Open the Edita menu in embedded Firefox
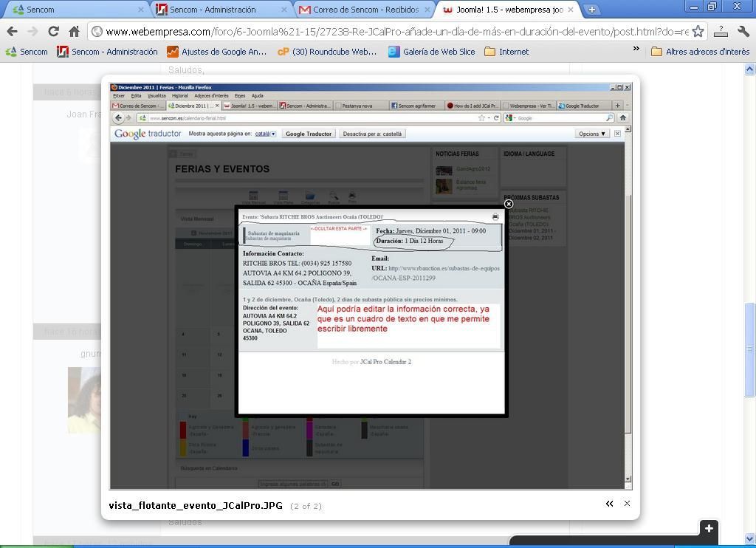 pyautogui.click(x=136, y=95)
